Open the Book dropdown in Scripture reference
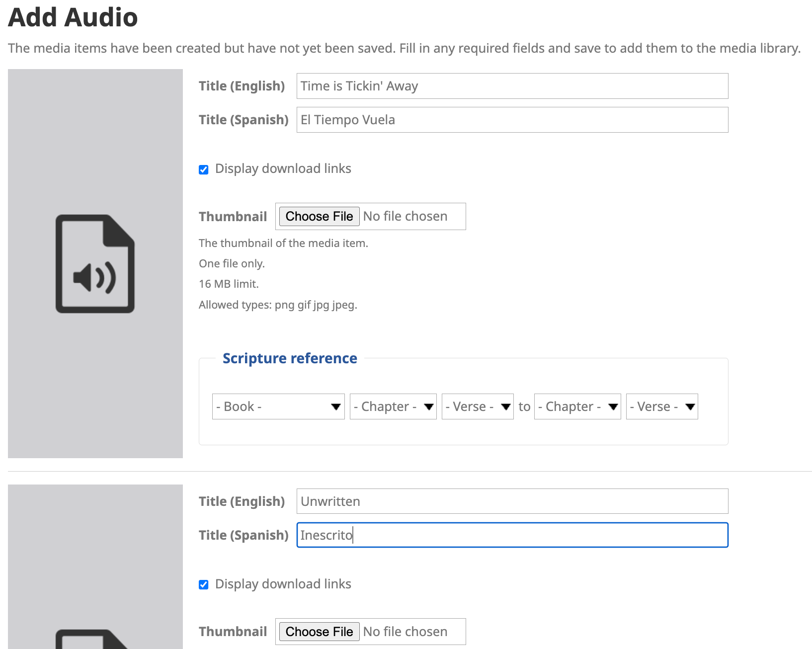812x649 pixels. pos(278,406)
